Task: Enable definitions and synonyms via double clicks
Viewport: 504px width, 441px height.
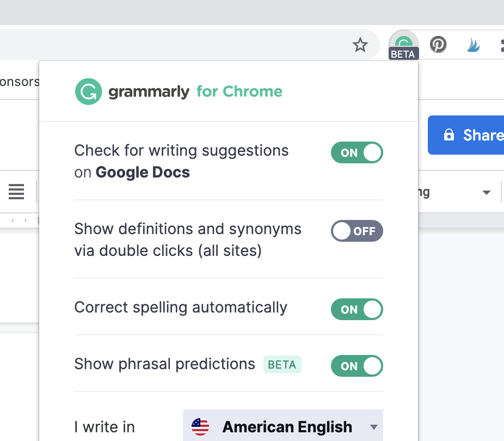Action: pyautogui.click(x=357, y=231)
